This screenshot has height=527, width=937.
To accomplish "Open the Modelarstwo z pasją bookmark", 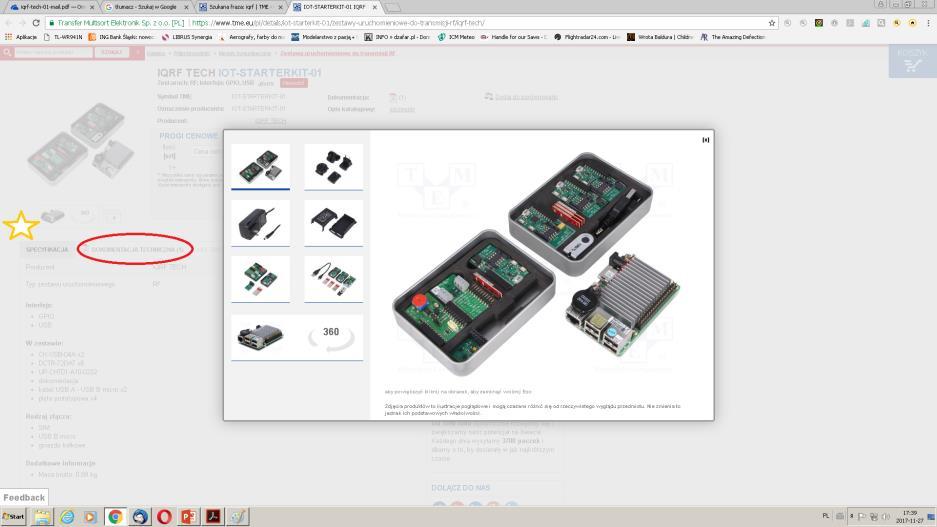I will point(323,37).
